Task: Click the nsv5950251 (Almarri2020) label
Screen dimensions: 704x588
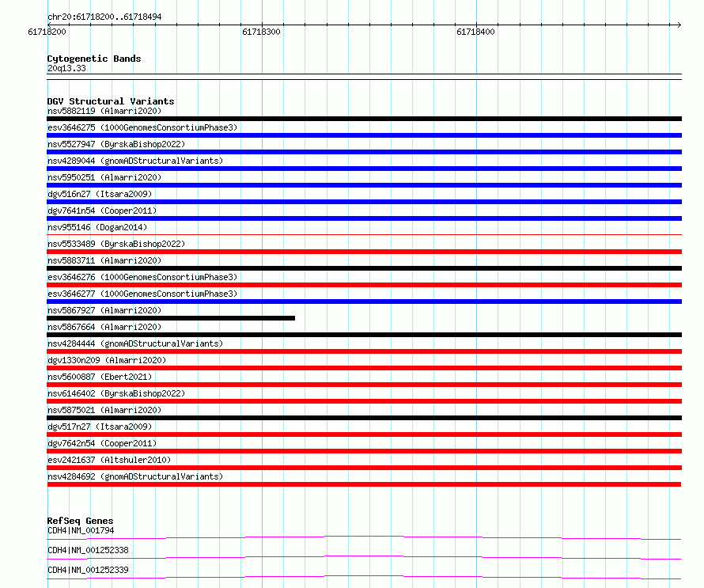Action: click(x=104, y=177)
